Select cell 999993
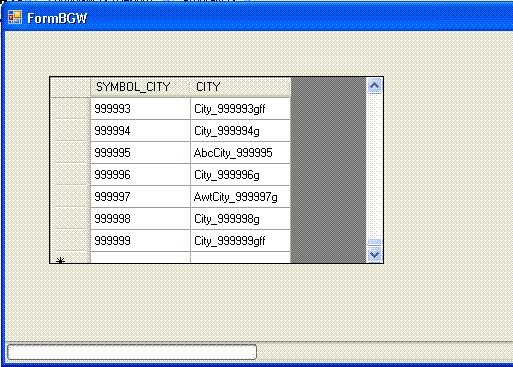 [140, 109]
